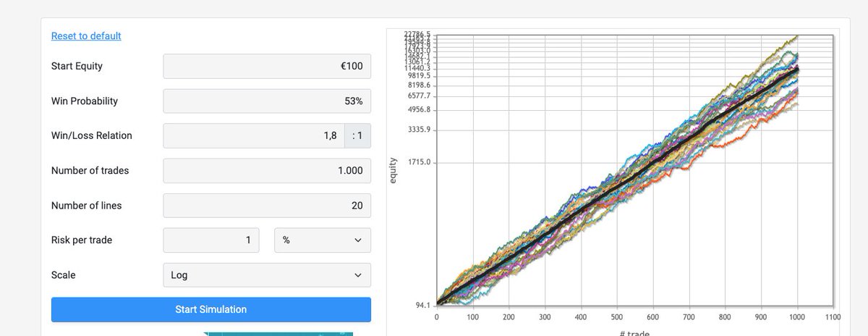
Task: Click the 'Risk per trade' label
Action: click(82, 240)
